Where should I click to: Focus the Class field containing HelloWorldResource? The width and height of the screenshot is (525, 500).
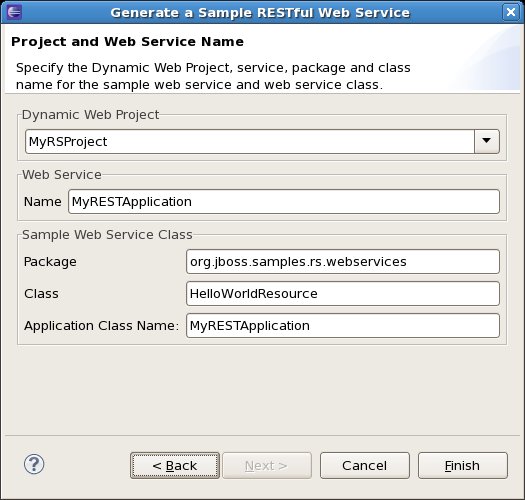tap(343, 294)
